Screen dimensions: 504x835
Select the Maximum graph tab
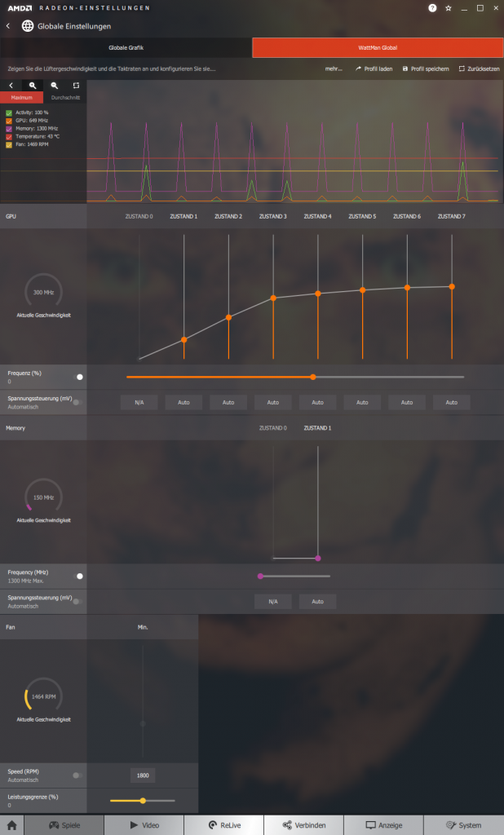pyautogui.click(x=22, y=98)
